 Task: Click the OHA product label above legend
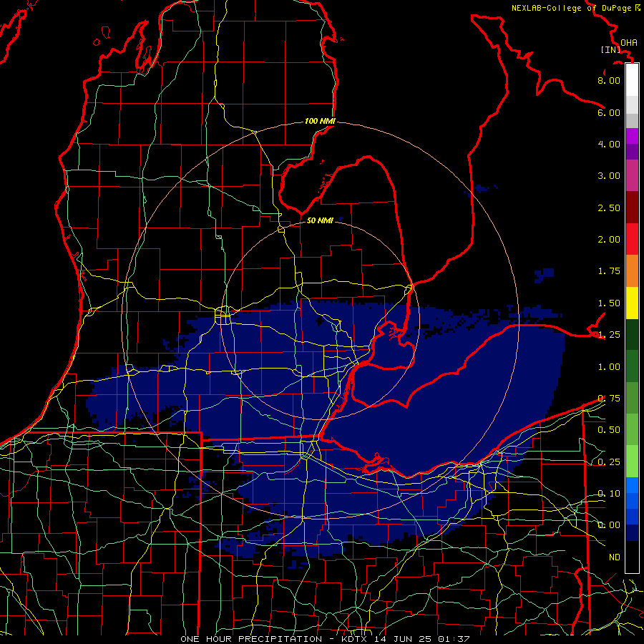point(629,42)
